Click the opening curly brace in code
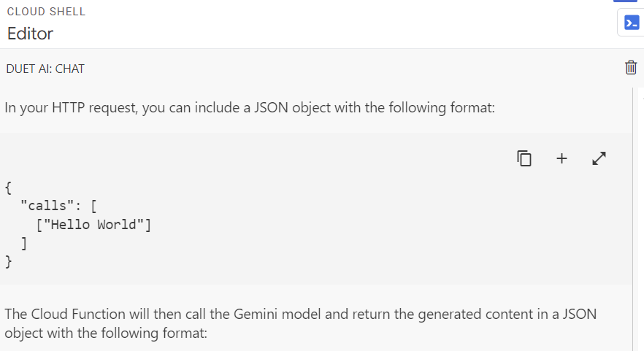644x351 pixels. tap(8, 188)
